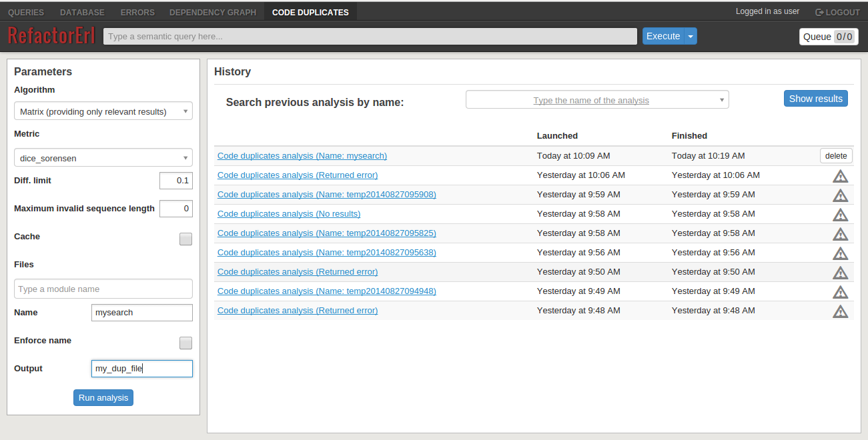Viewport: 868px width, 440px height.
Task: Click the Parameters panel heading
Action: [43, 72]
